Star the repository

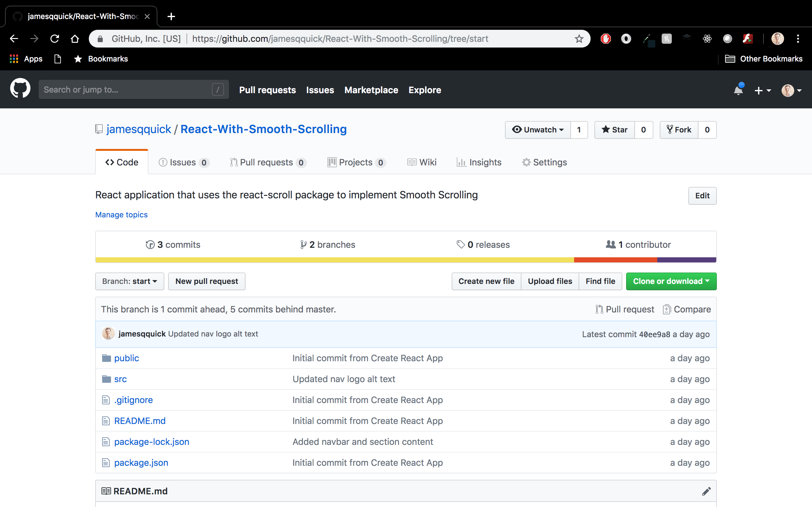614,130
